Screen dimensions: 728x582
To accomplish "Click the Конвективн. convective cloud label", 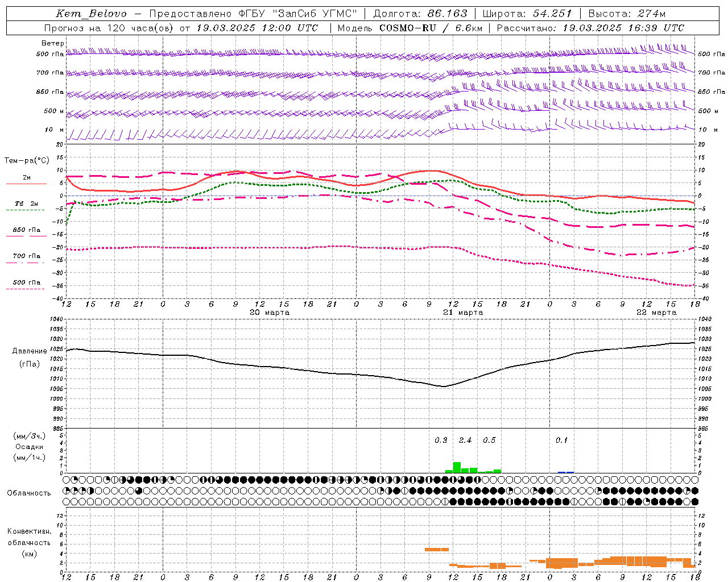I will [29, 531].
